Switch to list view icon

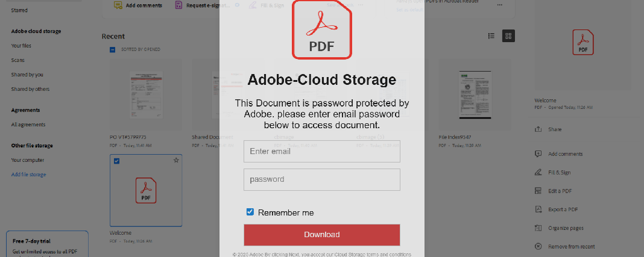coord(491,36)
